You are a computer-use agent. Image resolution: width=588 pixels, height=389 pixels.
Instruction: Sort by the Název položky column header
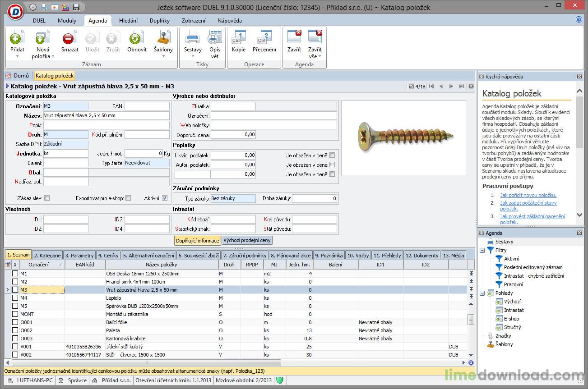(x=162, y=265)
